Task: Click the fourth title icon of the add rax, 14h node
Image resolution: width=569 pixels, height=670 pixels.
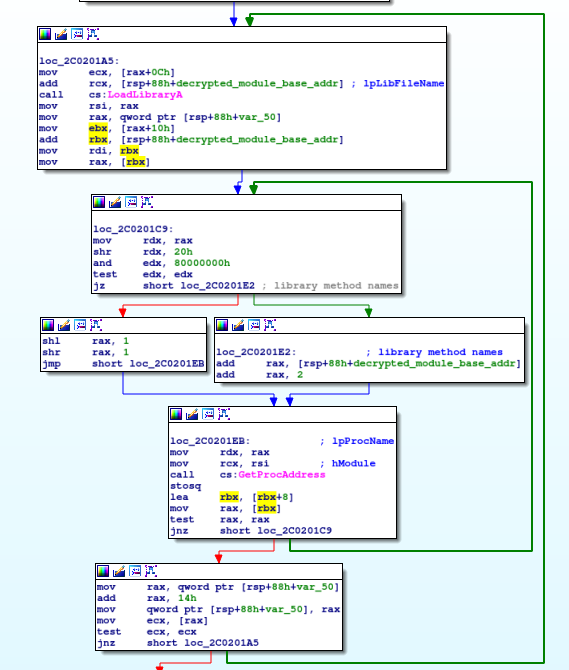Action: point(151,571)
